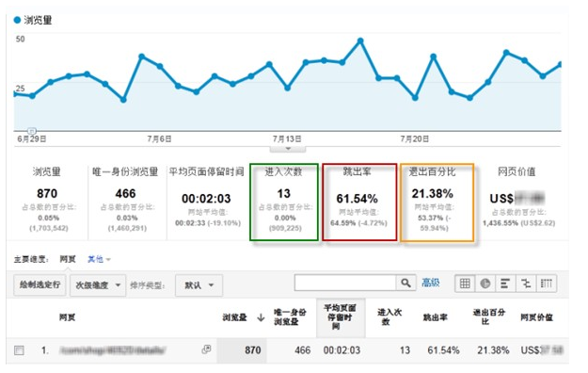Viewport: 588px width, 373px height.
Task: Click inside the table search field
Action: (345, 283)
